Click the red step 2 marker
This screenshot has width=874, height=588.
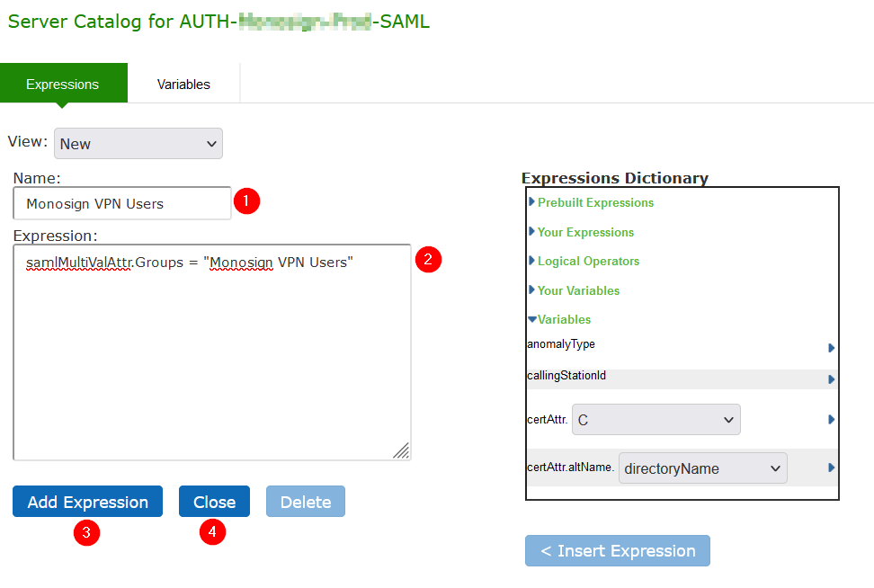(428, 260)
